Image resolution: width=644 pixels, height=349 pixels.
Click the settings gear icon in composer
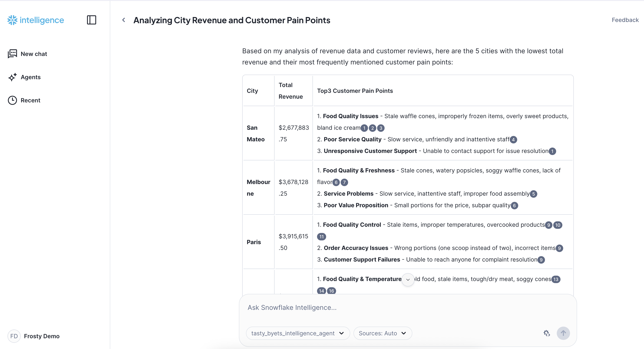click(x=546, y=333)
